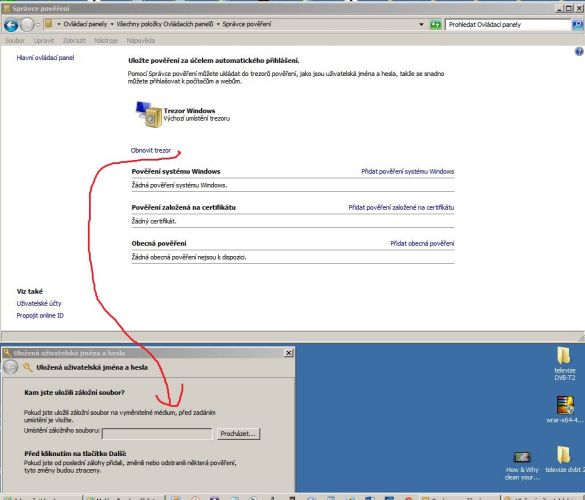Screen dimensions: 585x500
Task: Open the Nápověda menu
Action: point(141,40)
